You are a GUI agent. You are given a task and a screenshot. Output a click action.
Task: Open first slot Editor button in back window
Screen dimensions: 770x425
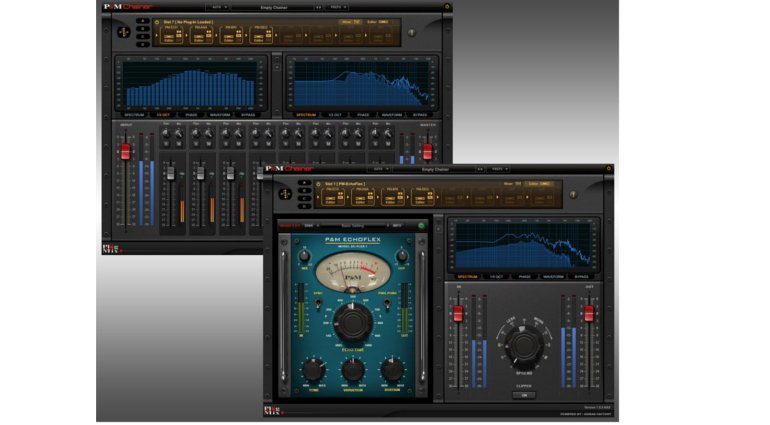pos(168,39)
